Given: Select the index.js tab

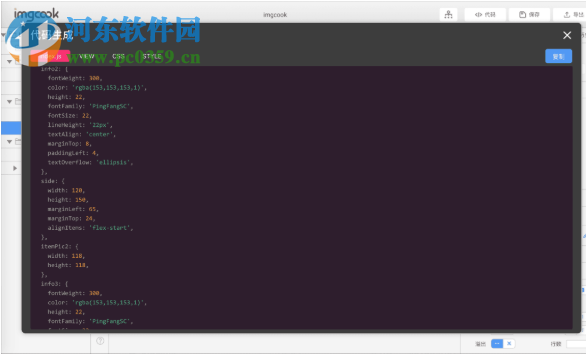Looking at the screenshot, I should (50, 56).
